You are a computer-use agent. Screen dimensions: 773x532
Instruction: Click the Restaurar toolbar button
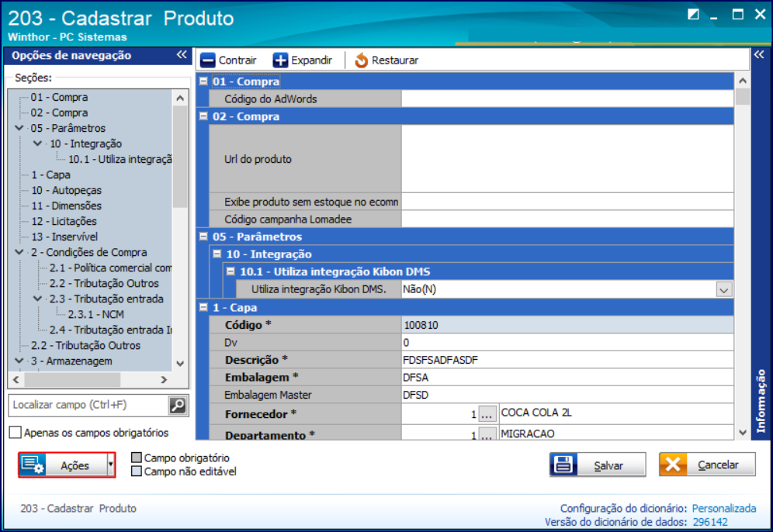coord(386,60)
